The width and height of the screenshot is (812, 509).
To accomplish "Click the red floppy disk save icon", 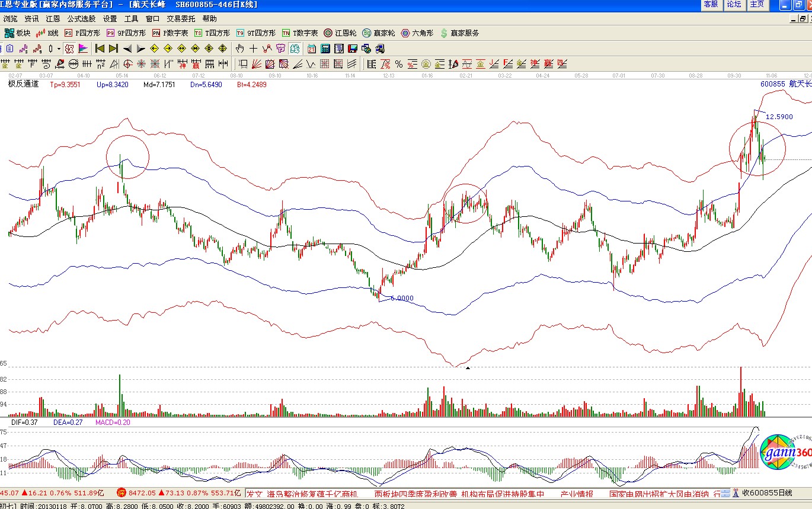I will 352,49.
